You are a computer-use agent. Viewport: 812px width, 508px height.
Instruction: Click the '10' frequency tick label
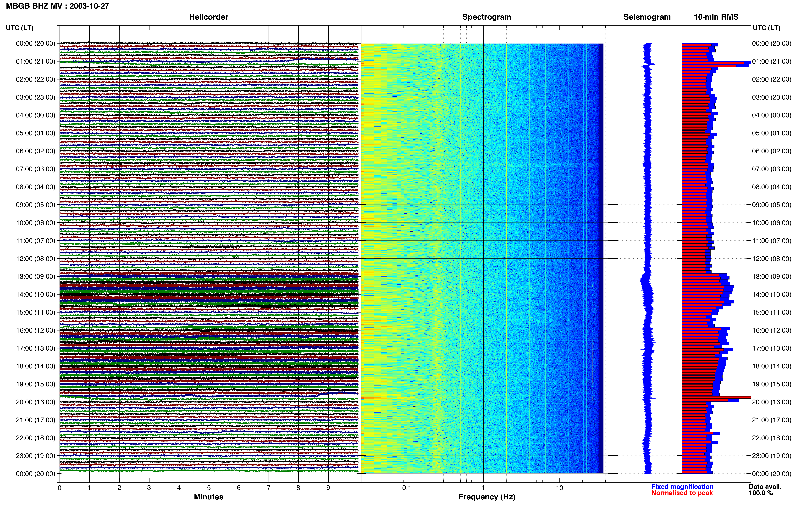click(559, 487)
